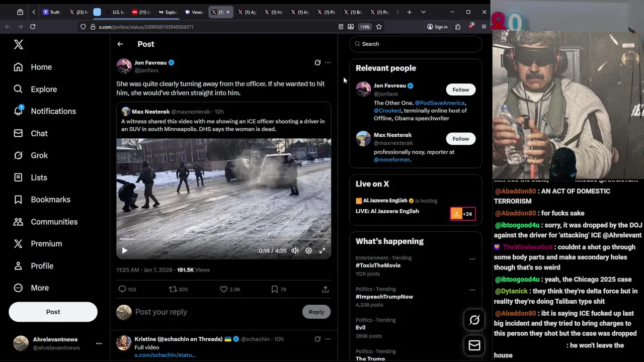Open more options on Jon Favreau's post
The width and height of the screenshot is (644, 362).
328,63
